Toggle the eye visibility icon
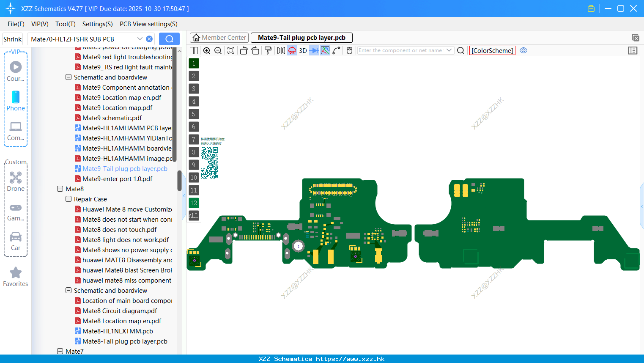 [523, 50]
